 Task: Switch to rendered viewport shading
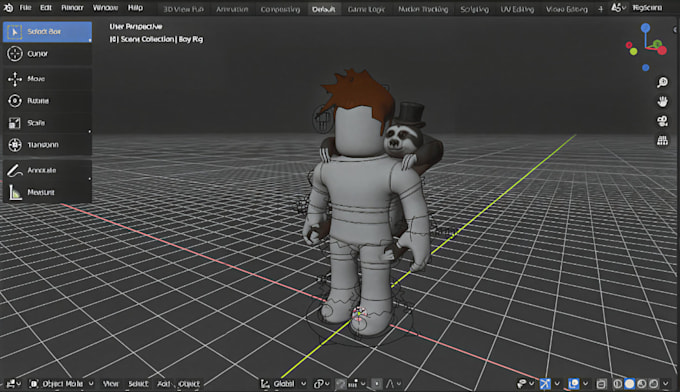[x=654, y=384]
